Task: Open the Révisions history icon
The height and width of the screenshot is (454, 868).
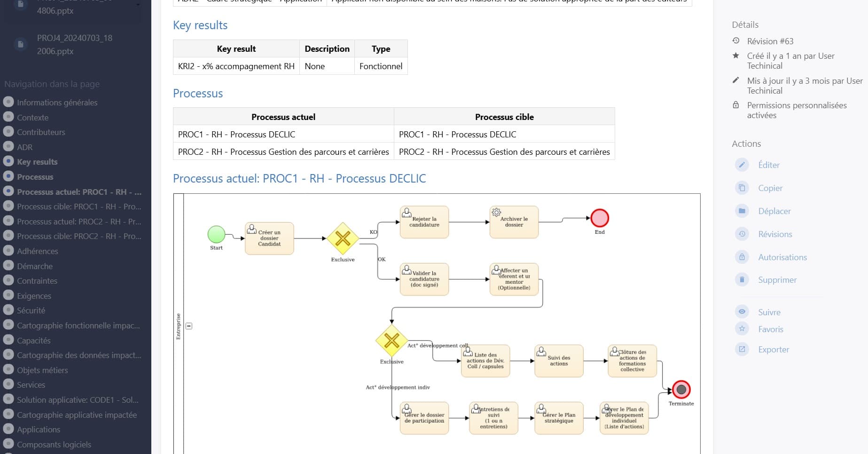Action: coord(742,234)
